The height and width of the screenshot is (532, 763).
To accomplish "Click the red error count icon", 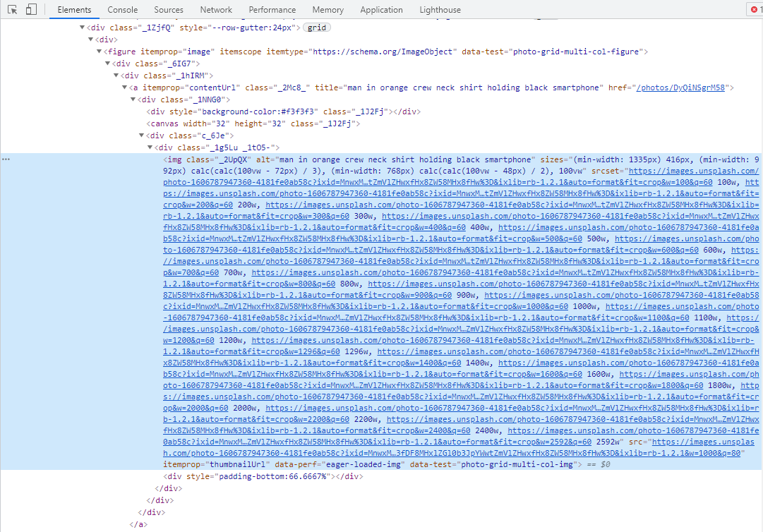I will click(756, 9).
